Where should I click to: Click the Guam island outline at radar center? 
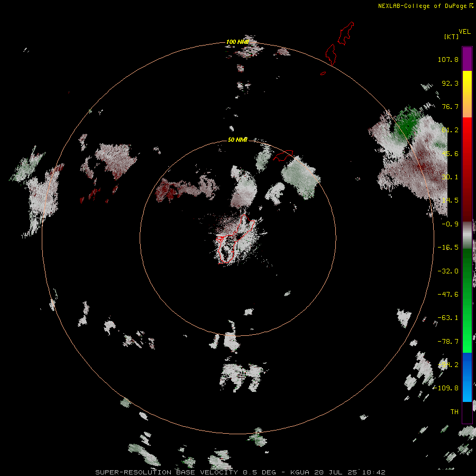pyautogui.click(x=234, y=239)
